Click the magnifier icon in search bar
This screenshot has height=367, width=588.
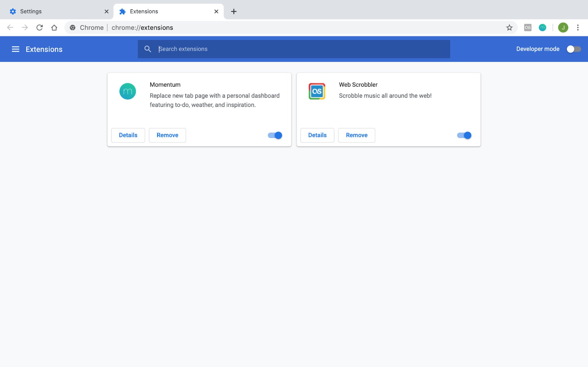[148, 49]
